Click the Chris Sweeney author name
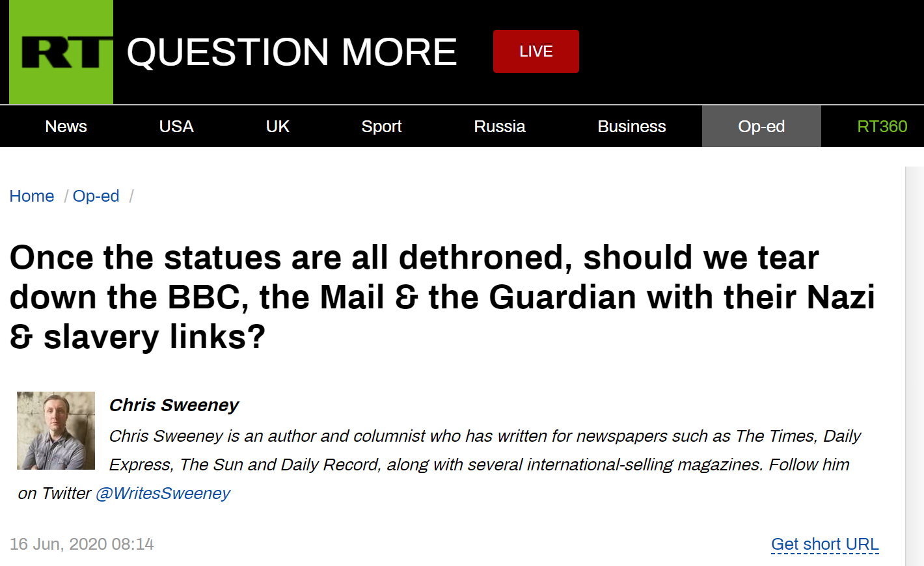The image size is (924, 566). point(174,405)
